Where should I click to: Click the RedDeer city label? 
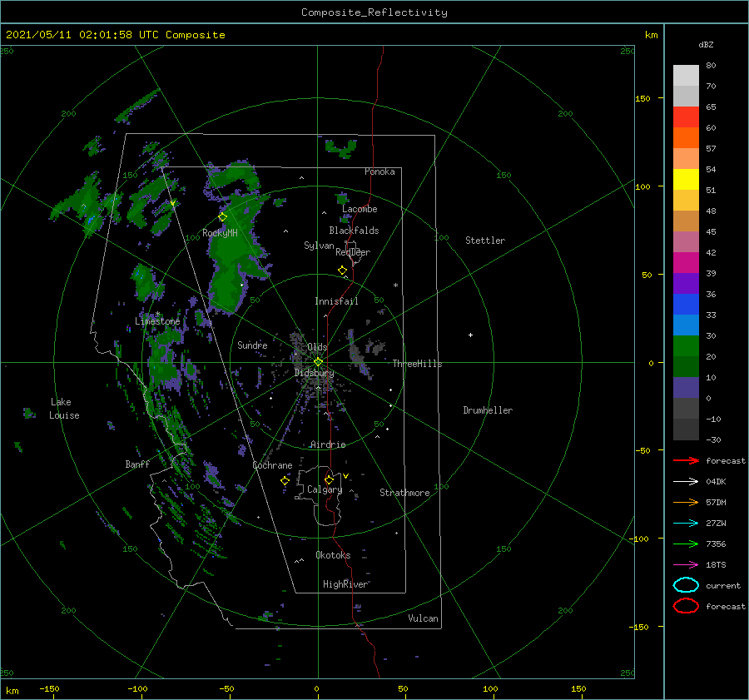(x=353, y=252)
